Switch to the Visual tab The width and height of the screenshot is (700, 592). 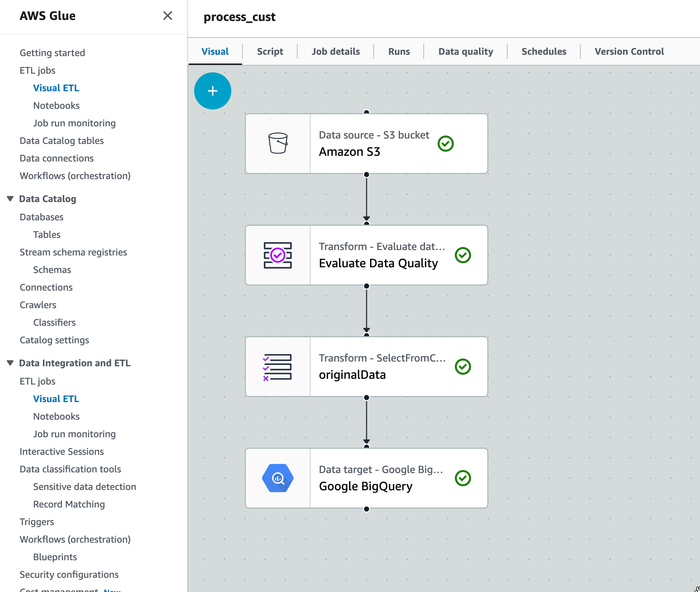pos(215,51)
